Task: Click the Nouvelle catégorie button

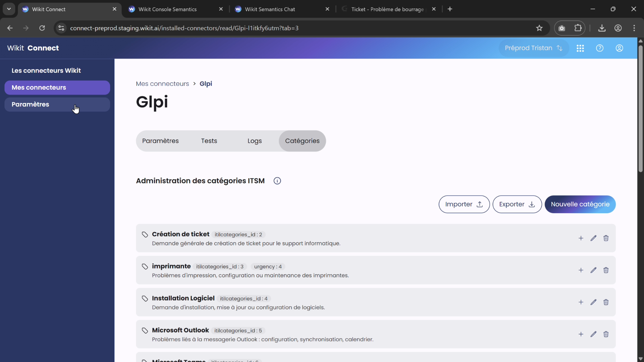Action: [581, 204]
